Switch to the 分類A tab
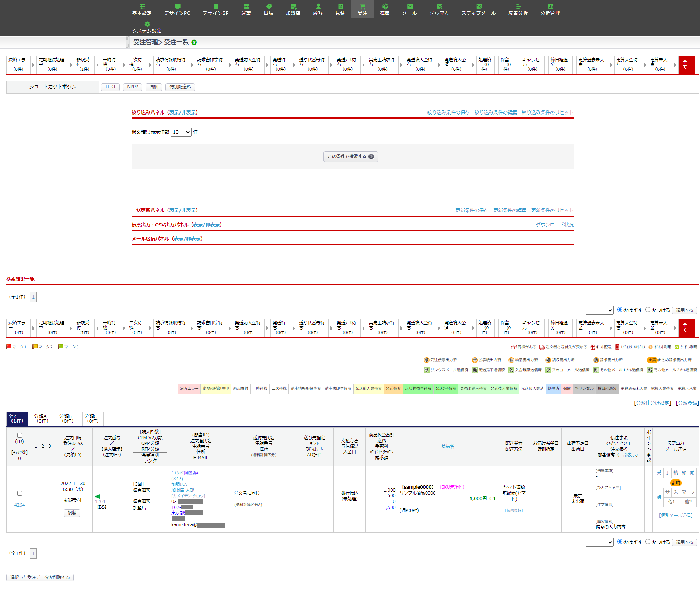Viewport: 700px width, 594px height. pyautogui.click(x=42, y=419)
